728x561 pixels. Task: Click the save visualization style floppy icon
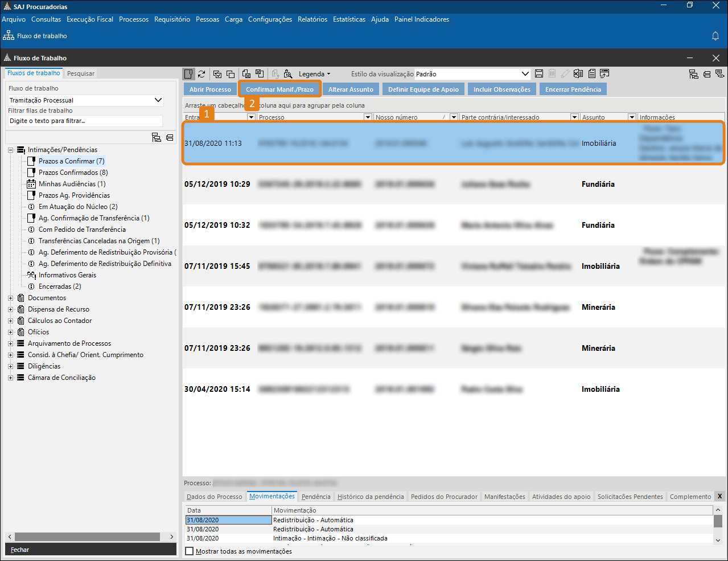pyautogui.click(x=539, y=74)
